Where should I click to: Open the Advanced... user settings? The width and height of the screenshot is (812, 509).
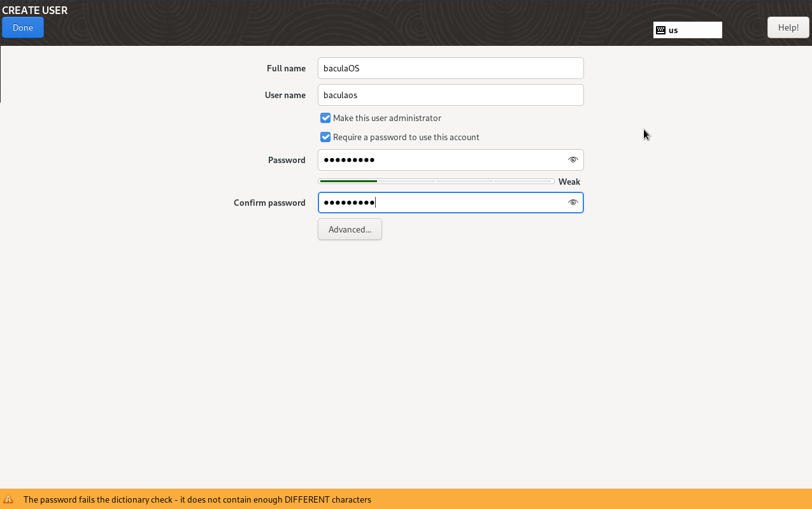click(350, 229)
